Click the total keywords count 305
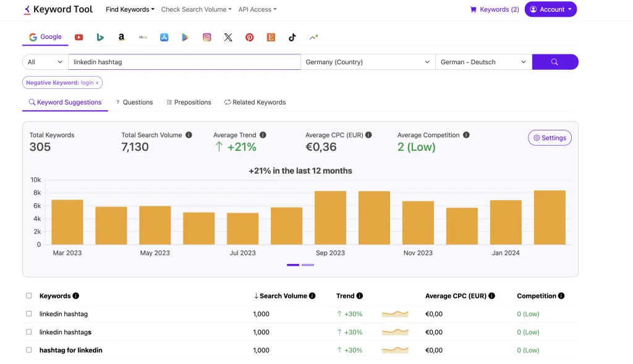The image size is (633, 364). (x=40, y=147)
